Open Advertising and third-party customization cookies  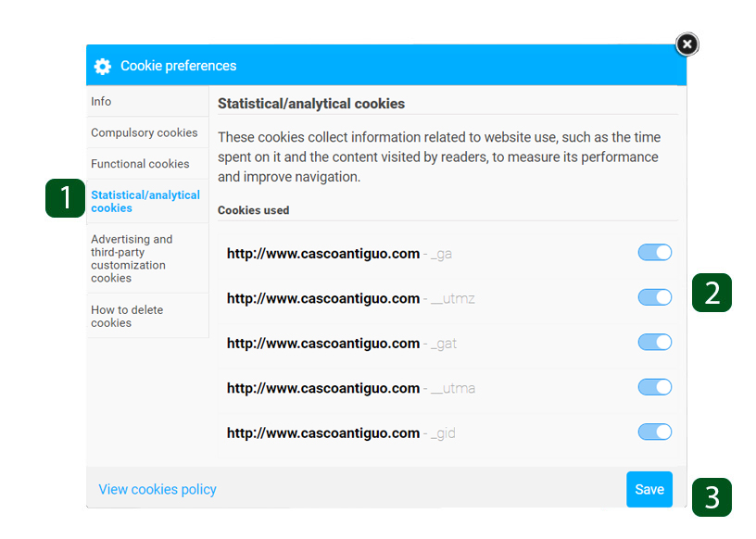pyautogui.click(x=147, y=258)
